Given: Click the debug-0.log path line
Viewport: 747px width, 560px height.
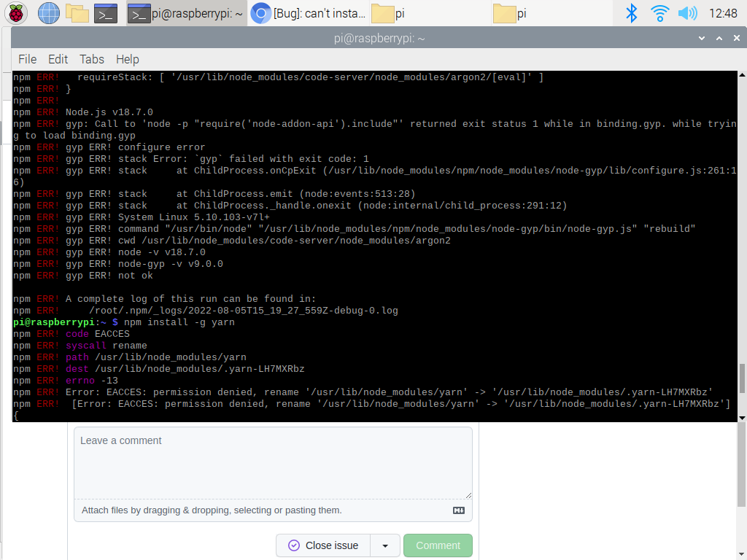Looking at the screenshot, I should 244,311.
